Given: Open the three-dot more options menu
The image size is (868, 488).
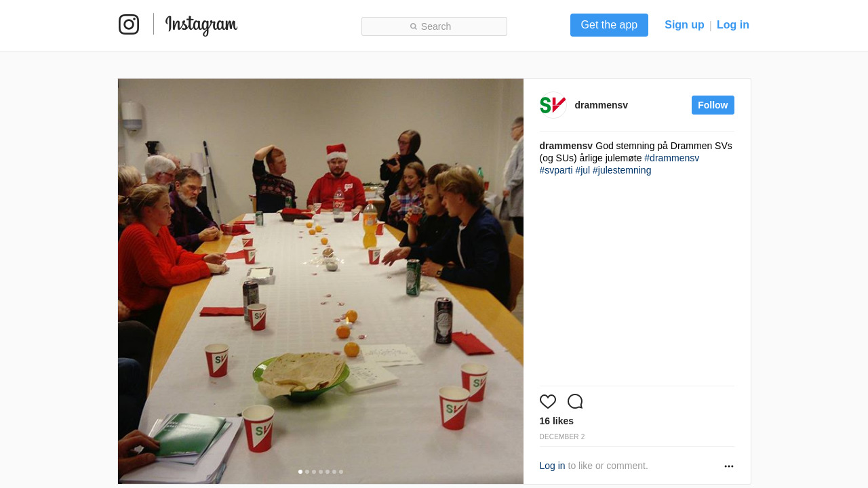Looking at the screenshot, I should click(729, 466).
